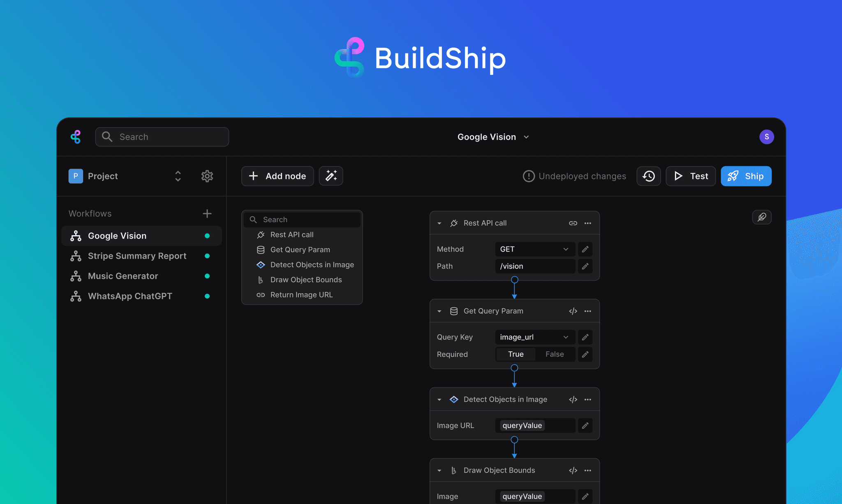This screenshot has height=504, width=842.
Task: Click the magic wand AI node generator icon
Action: (331, 176)
